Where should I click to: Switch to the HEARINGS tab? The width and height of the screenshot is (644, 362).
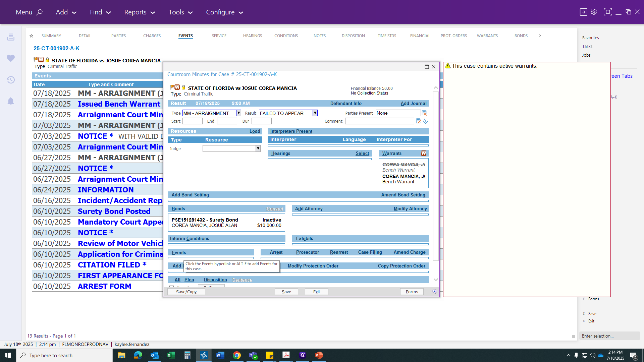253,36
